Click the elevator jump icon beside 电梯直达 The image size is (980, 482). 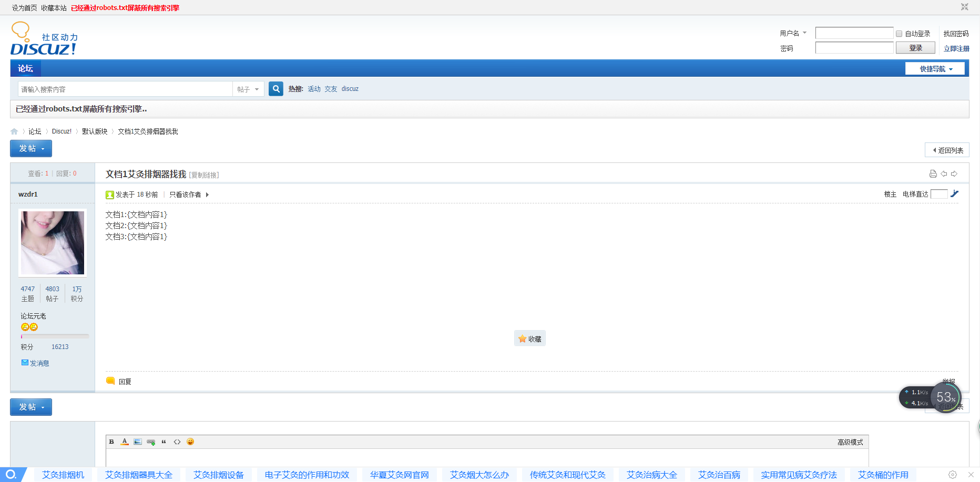pos(955,194)
